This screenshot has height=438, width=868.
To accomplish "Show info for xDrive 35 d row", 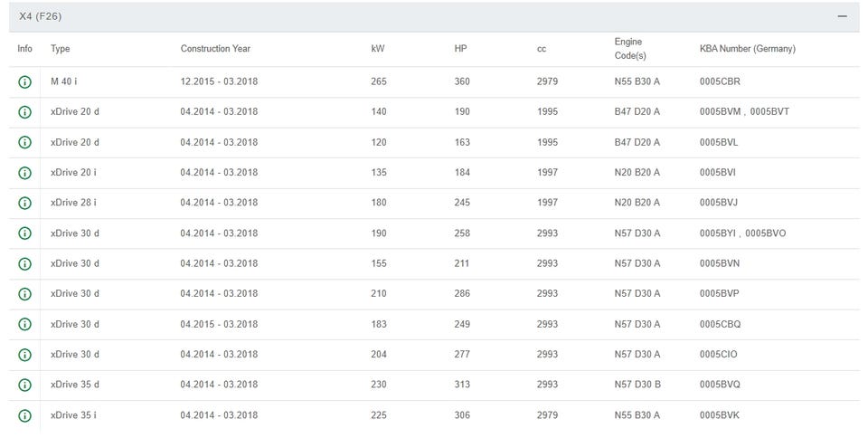I will coord(25,385).
